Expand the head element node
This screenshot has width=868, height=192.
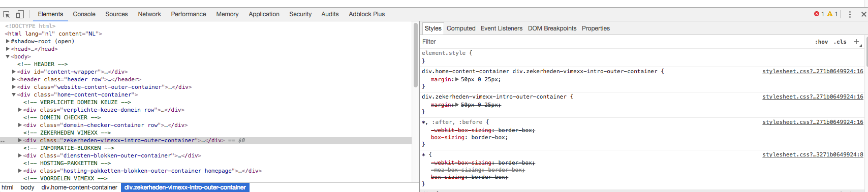tap(8, 49)
